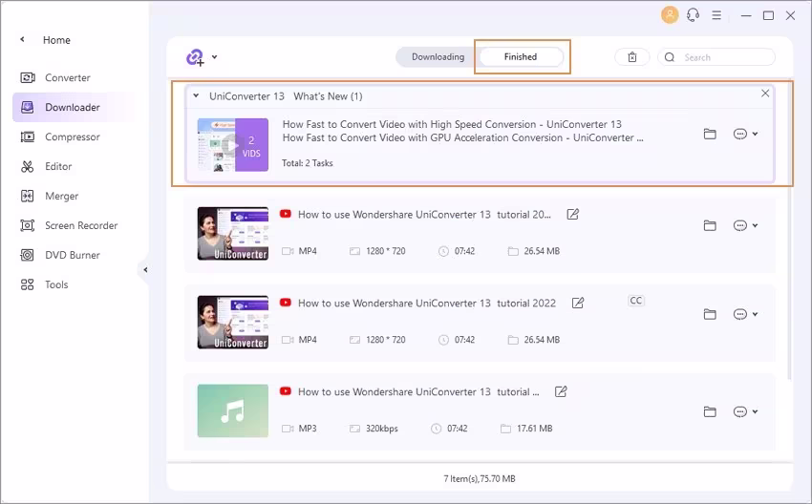Open the hamburger menu
This screenshot has width=812, height=504.
[x=716, y=15]
